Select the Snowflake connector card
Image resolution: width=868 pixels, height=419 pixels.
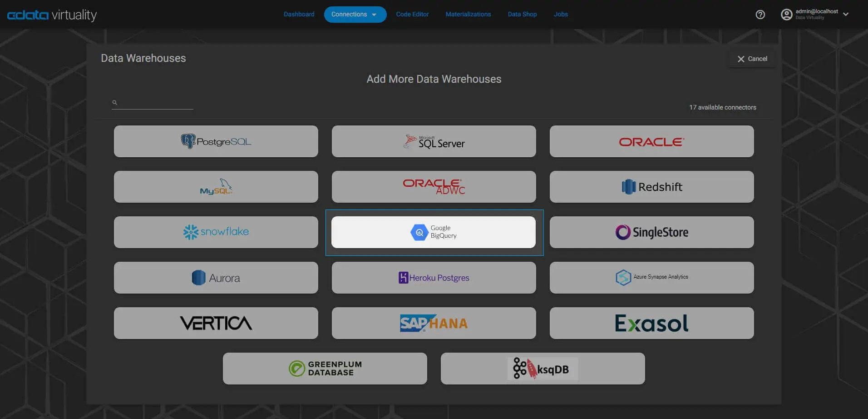216,232
